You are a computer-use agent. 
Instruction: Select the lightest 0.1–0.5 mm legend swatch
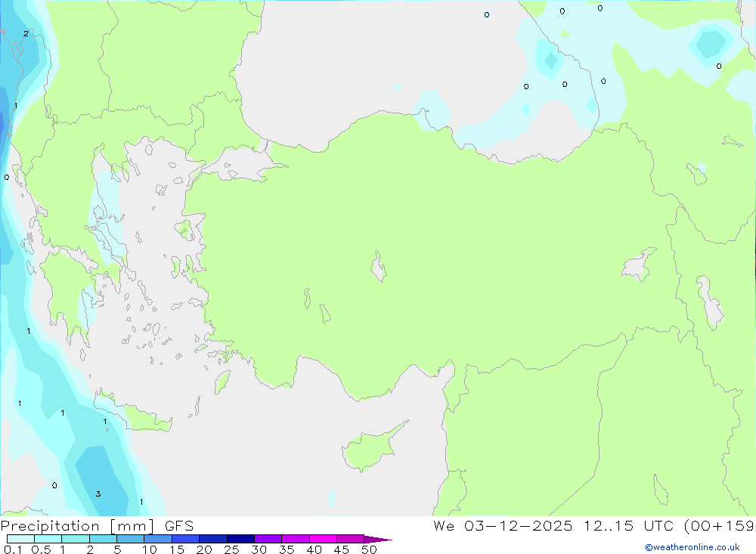[x=20, y=539]
